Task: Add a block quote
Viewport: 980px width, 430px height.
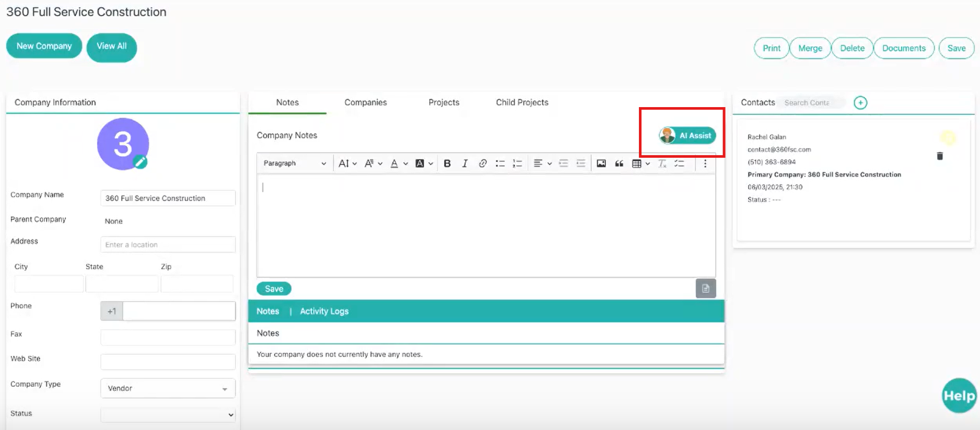Action: [x=619, y=164]
